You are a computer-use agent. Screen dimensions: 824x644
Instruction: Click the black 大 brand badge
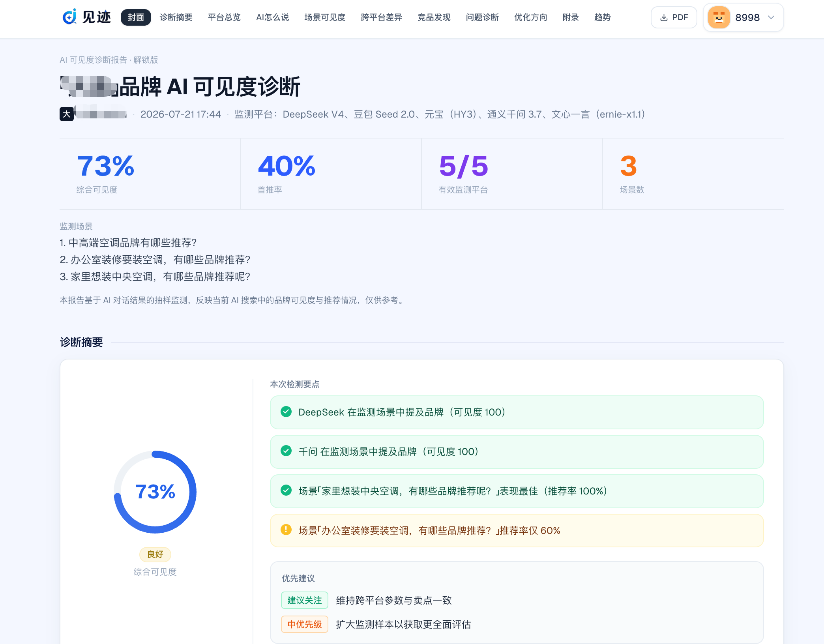tap(67, 114)
